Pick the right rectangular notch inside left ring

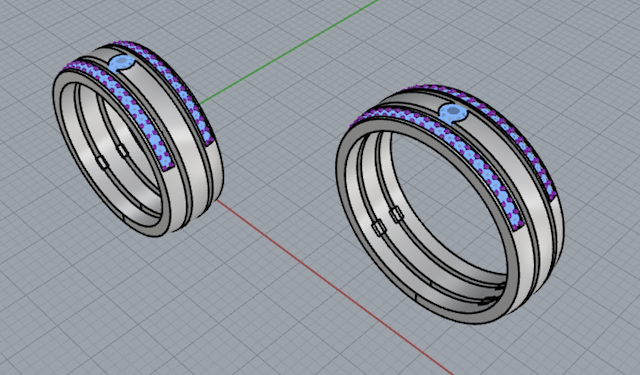(x=122, y=151)
